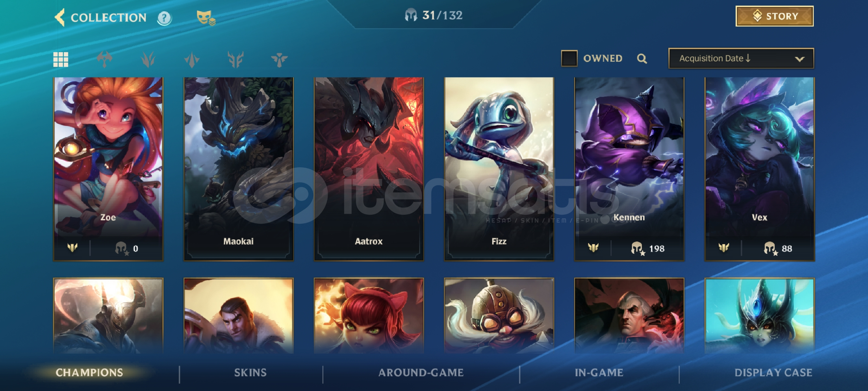Go back using the Collection arrow

60,17
